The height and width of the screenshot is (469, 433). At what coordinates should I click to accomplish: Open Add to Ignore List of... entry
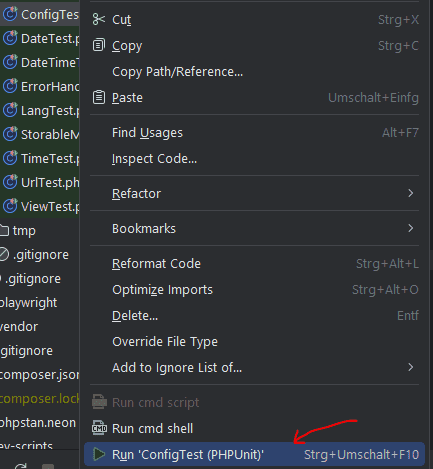click(255, 367)
